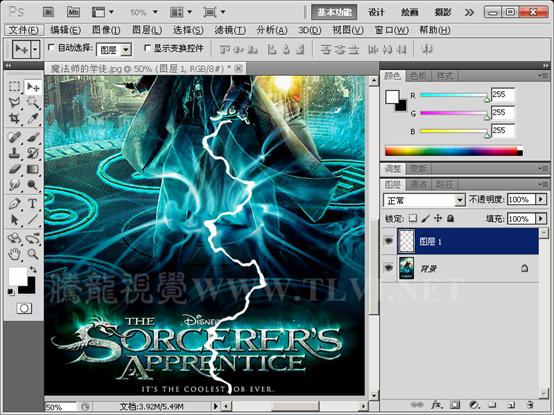Select the Quick Selection tool

click(x=33, y=102)
